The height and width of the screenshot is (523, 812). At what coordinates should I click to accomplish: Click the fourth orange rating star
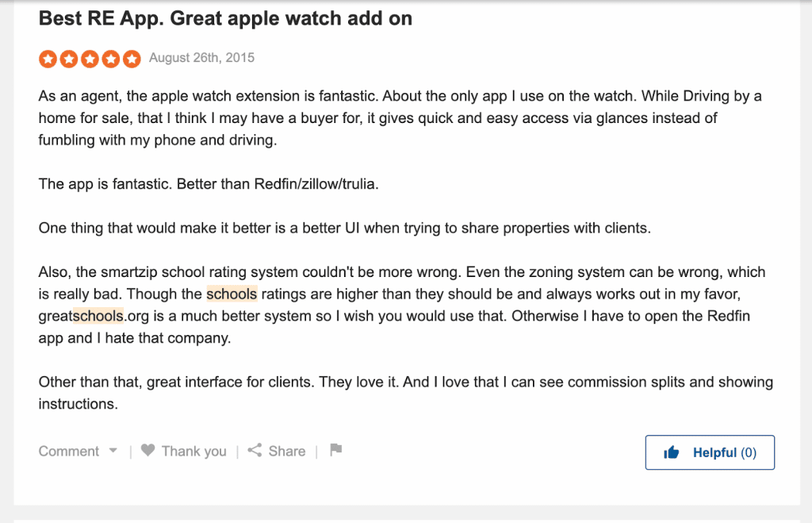pyautogui.click(x=110, y=59)
